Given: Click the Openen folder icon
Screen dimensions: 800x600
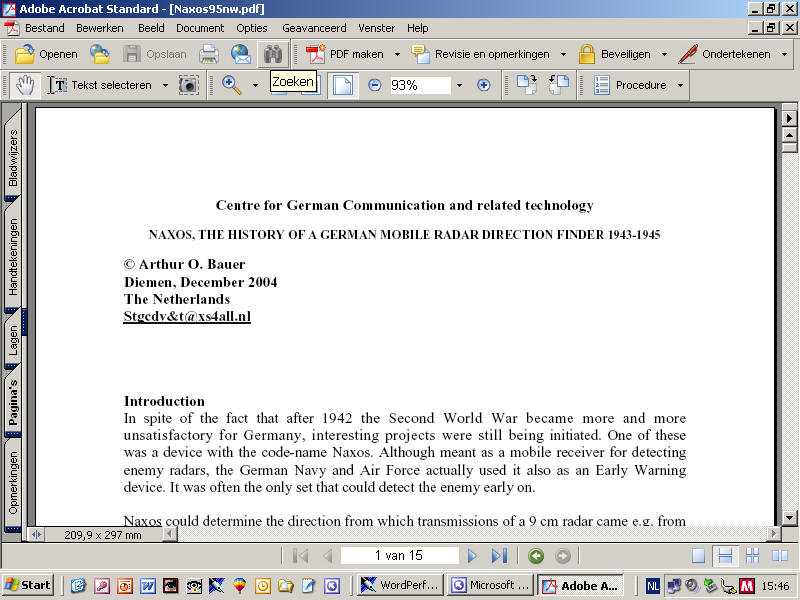Looking at the screenshot, I should coord(26,54).
